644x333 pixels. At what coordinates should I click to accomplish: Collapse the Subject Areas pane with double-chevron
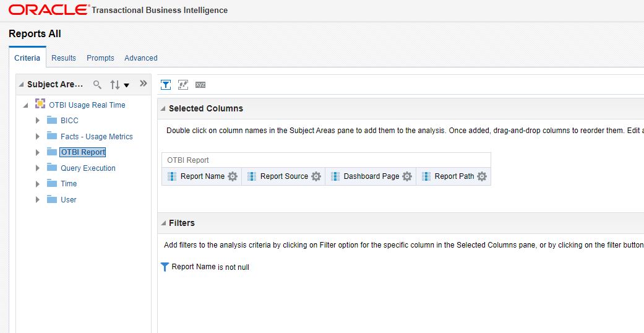143,84
